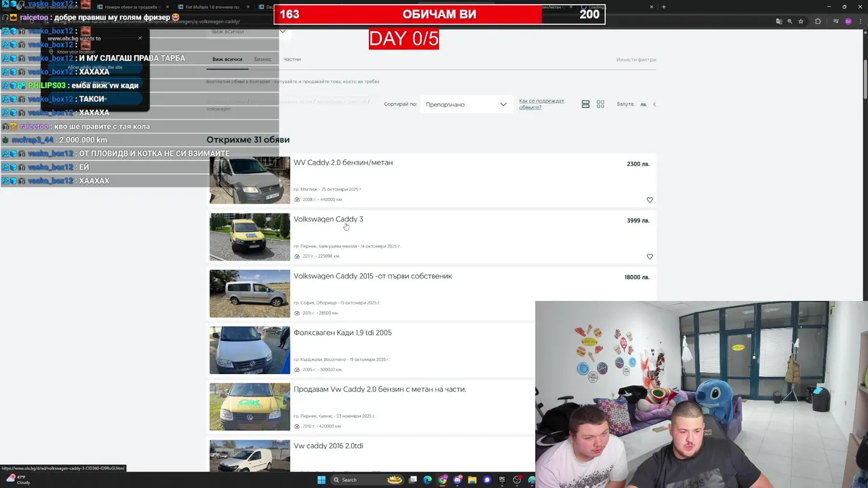Switch to grid view layout icon
The width and height of the screenshot is (868, 488).
coord(600,104)
